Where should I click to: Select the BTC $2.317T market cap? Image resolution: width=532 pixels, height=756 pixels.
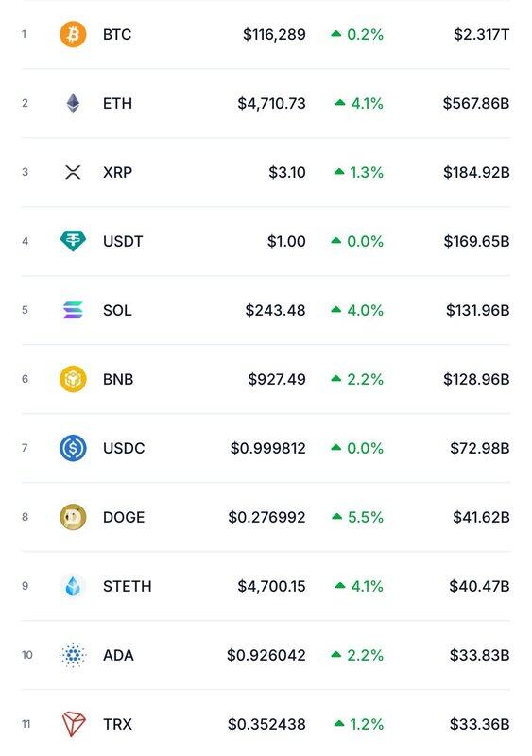481,34
